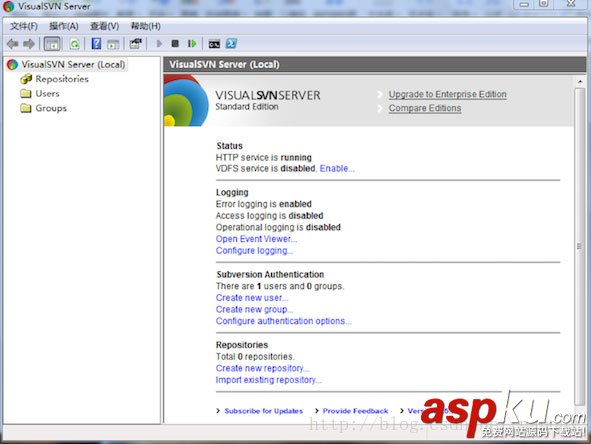Click the Repositories tree icon
This screenshot has height=444, width=591.
click(x=26, y=79)
